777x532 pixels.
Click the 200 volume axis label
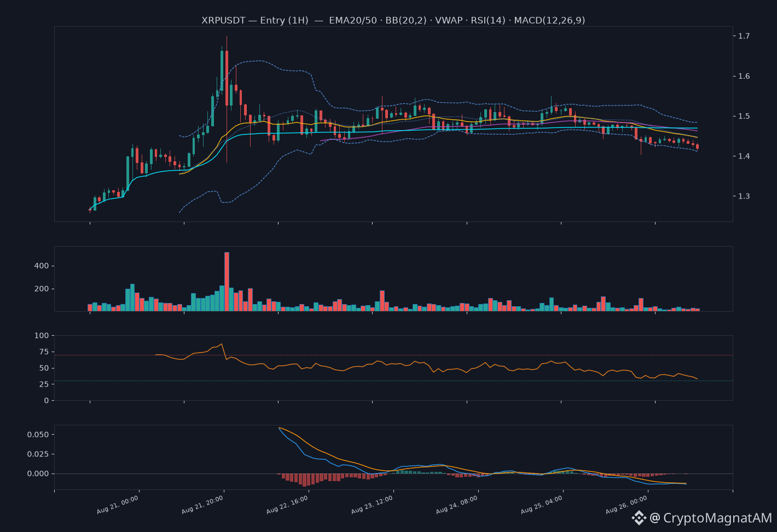[43, 289]
